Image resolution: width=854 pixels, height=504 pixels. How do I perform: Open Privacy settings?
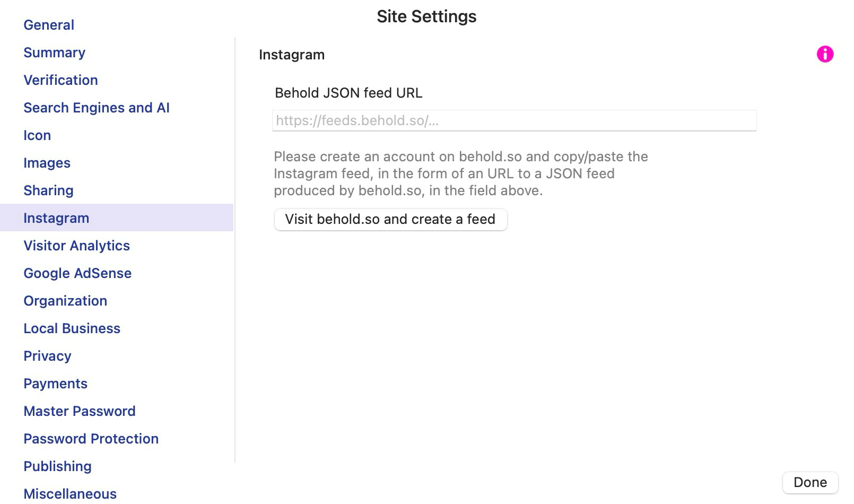point(47,356)
